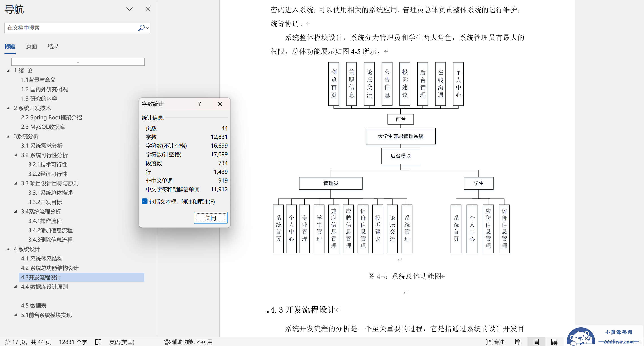
Task: Close the 字数统计 dialog with X
Action: point(220,104)
